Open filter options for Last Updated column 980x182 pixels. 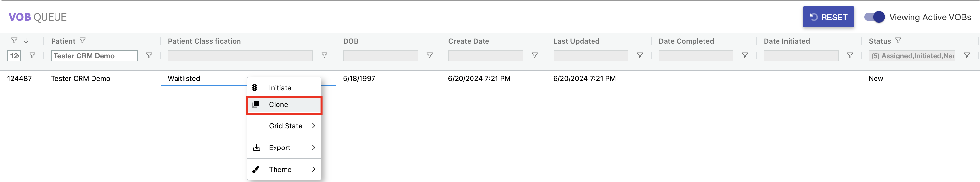640,56
